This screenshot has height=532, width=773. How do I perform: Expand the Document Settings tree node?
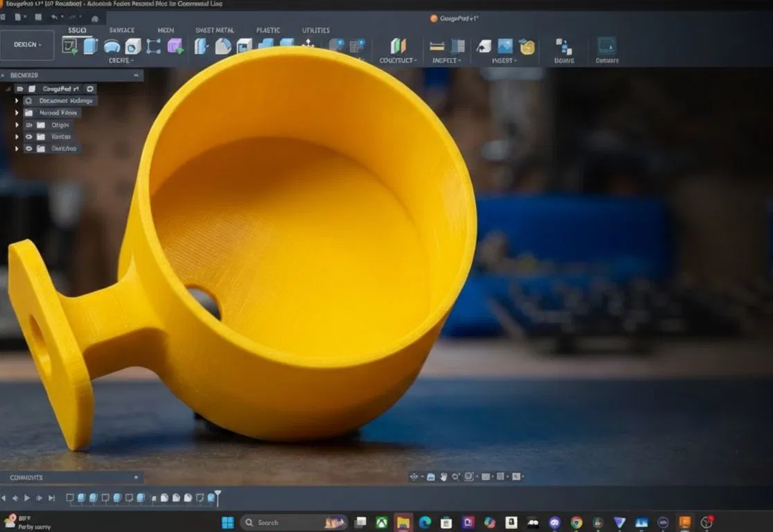click(17, 100)
